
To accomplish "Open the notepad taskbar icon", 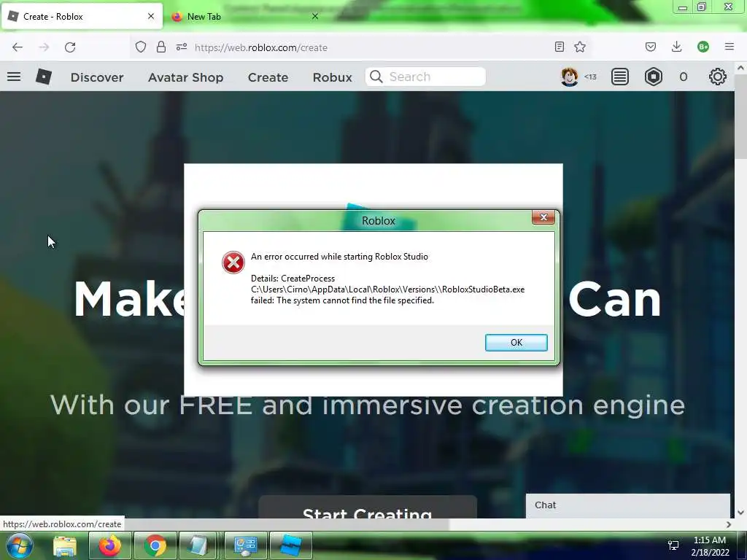I will [197, 545].
